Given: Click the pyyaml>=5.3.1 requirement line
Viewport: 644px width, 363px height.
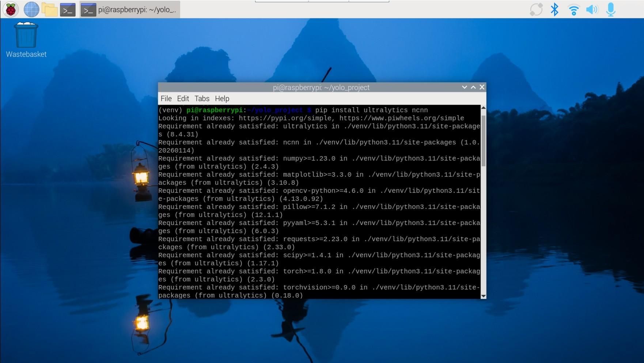Looking at the screenshot, I should [x=319, y=227].
